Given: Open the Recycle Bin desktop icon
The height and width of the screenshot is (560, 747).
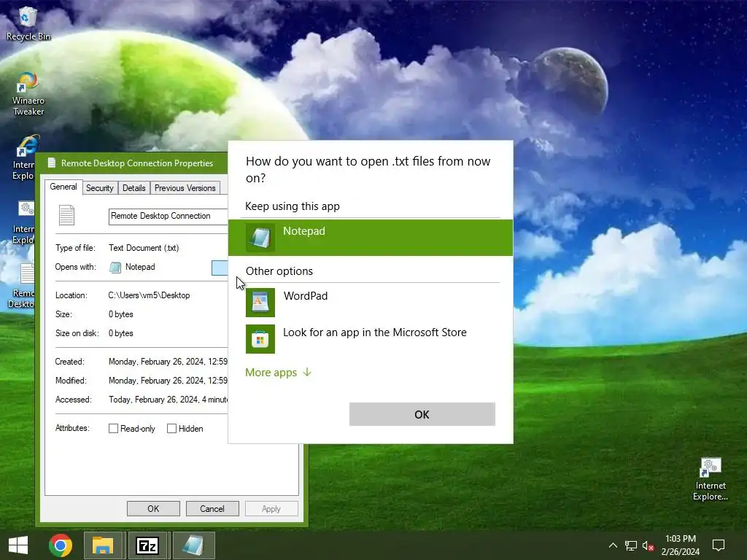Looking at the screenshot, I should [28, 24].
